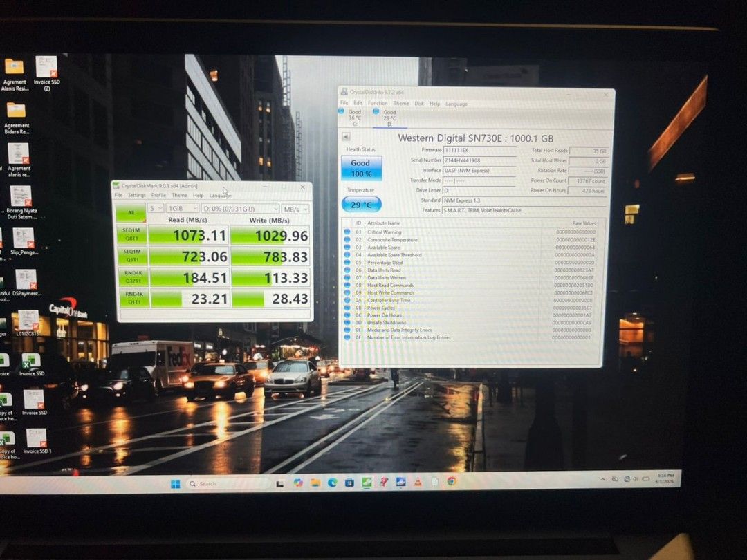Show hidden system tray icons chevron

[x=602, y=478]
